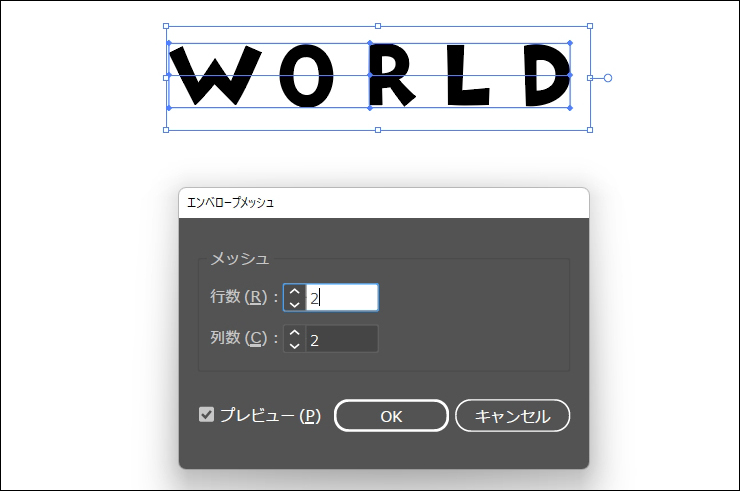The width and height of the screenshot is (740, 491).
Task: Increase row count with up arrow
Action: (x=294, y=291)
